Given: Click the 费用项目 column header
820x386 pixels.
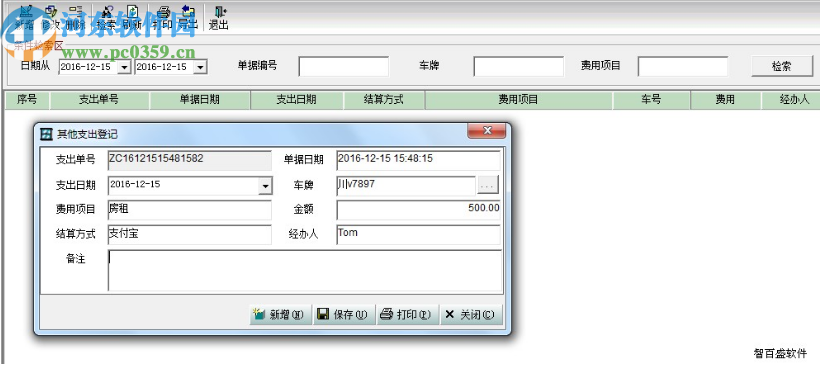Looking at the screenshot, I should [x=519, y=100].
